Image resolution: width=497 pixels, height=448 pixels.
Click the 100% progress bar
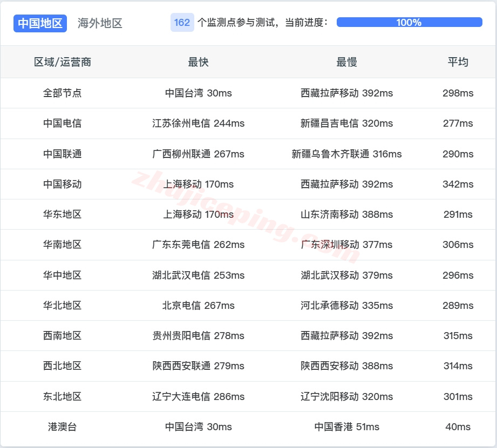(407, 23)
